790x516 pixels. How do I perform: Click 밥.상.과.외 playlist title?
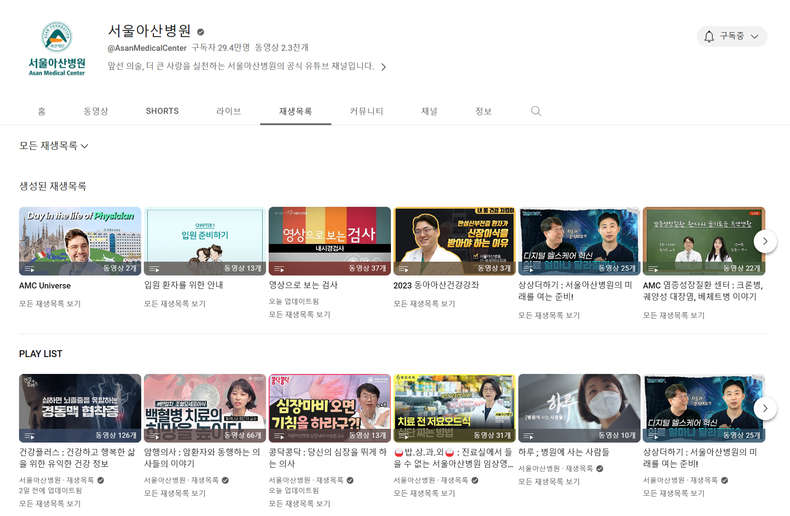(453, 458)
